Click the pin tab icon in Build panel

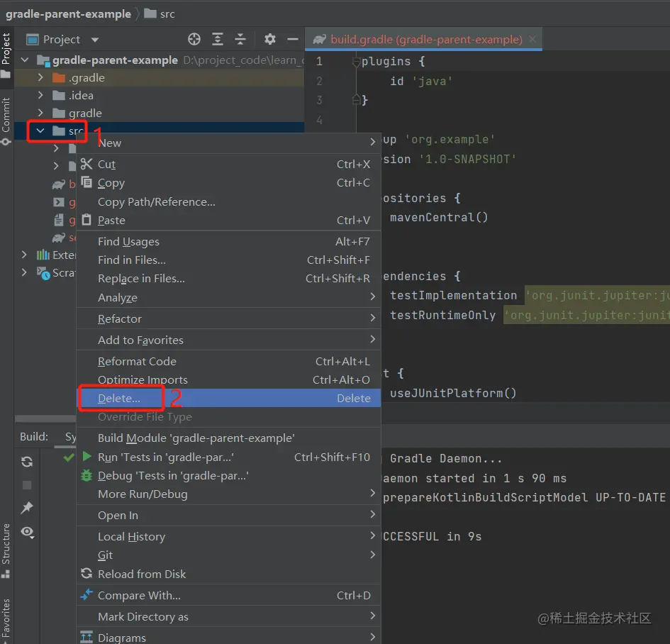[x=27, y=508]
